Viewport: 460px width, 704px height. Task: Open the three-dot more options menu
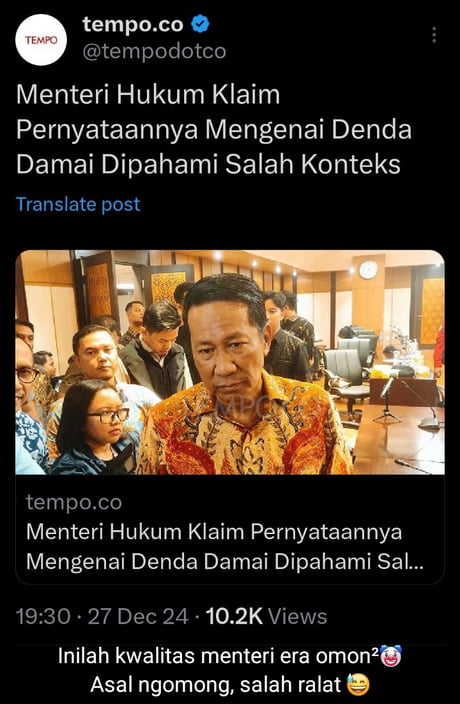[434, 35]
